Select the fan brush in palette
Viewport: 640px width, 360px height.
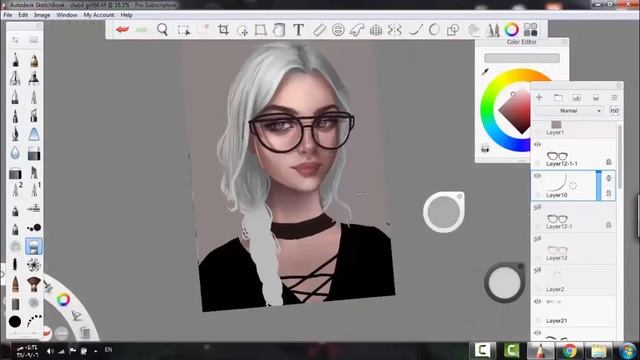pos(34,283)
